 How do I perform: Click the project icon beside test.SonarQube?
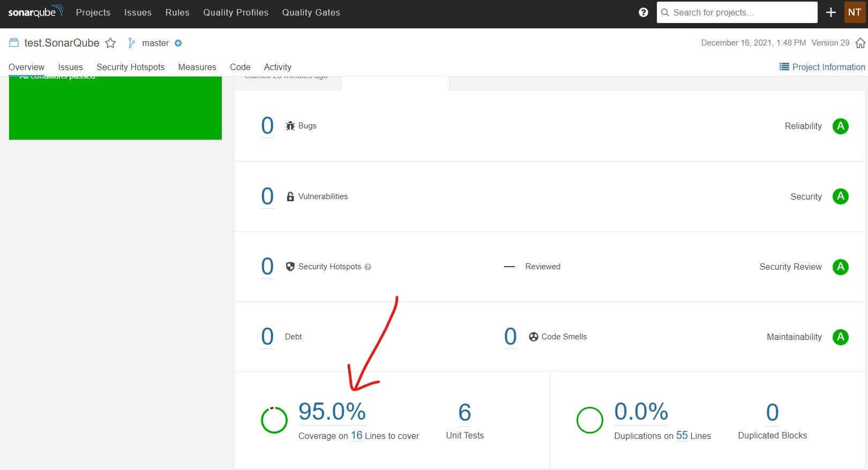14,43
